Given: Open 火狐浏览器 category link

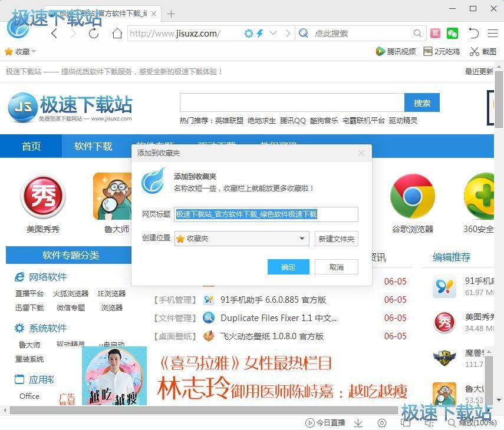Looking at the screenshot, I should pos(71,293).
